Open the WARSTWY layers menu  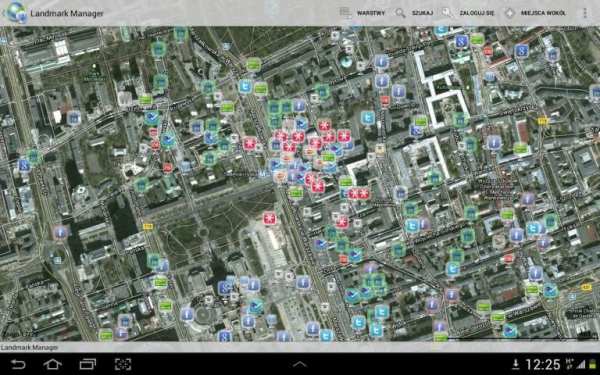coord(362,13)
